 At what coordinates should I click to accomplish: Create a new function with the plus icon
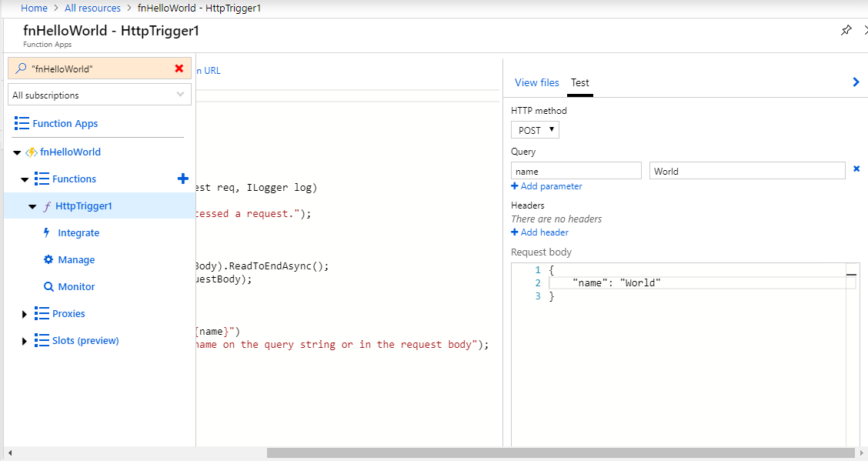[182, 179]
